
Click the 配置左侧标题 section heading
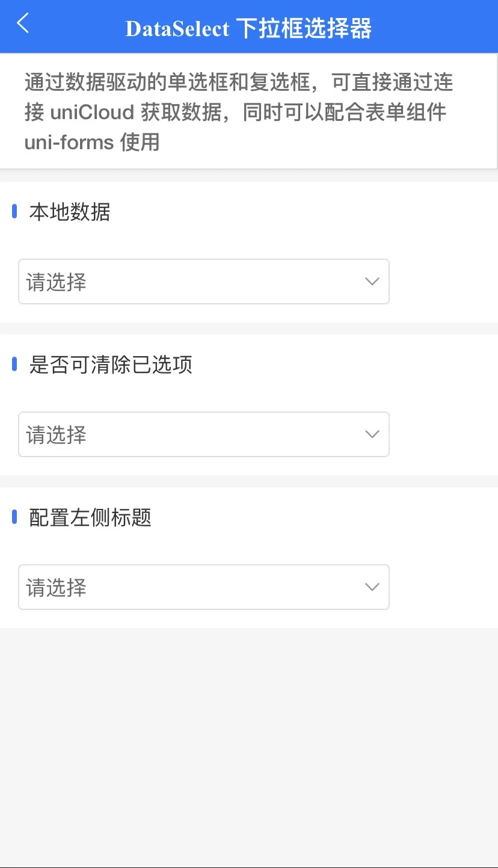pos(90,518)
